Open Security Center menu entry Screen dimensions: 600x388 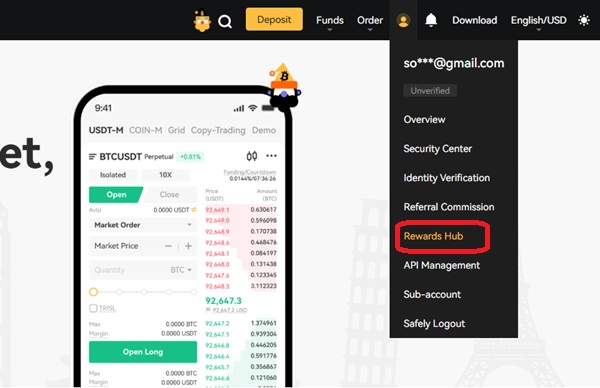pyautogui.click(x=437, y=148)
